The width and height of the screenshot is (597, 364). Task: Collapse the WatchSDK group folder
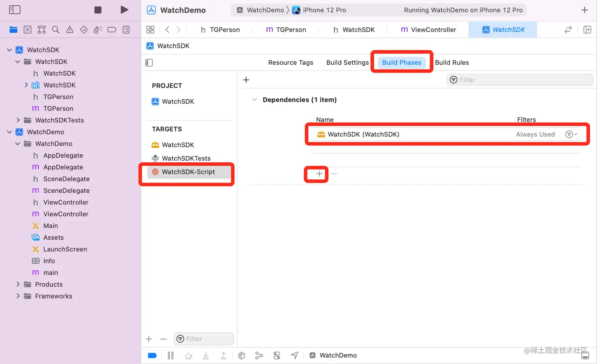(x=18, y=62)
